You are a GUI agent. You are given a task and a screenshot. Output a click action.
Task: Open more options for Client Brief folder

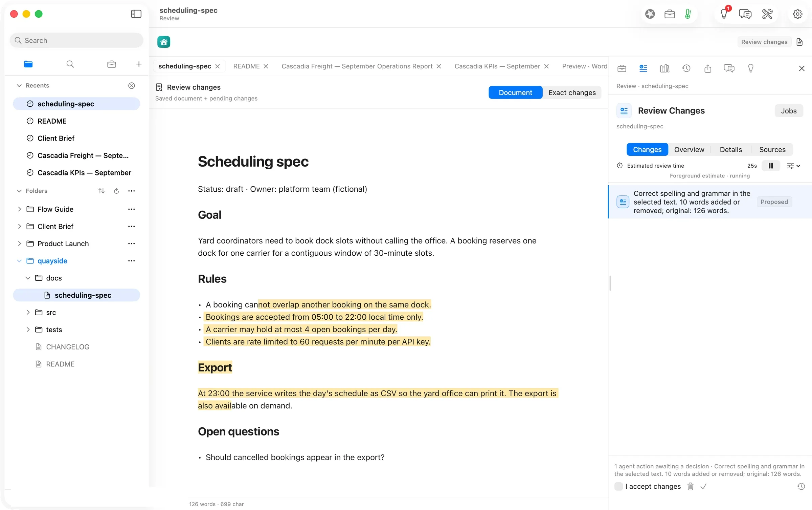pos(131,226)
